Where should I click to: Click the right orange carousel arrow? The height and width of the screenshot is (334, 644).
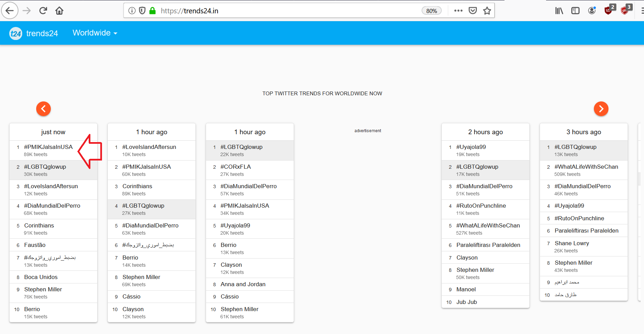point(601,109)
